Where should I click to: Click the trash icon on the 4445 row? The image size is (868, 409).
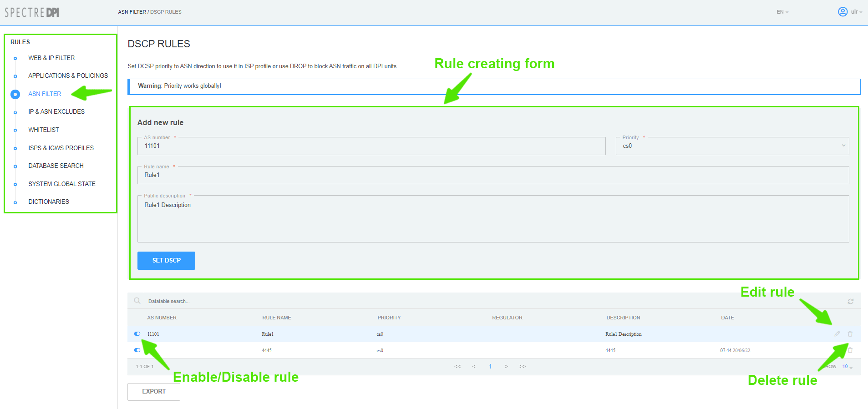[x=850, y=350]
